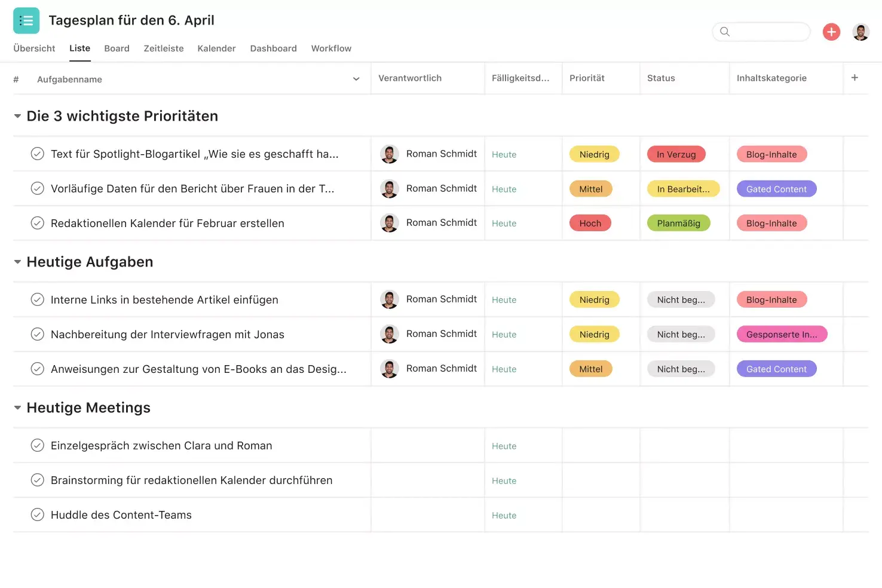Viewport: 882px width, 588px height.
Task: Complete the Brainstorming task checkmark
Action: [x=37, y=480]
